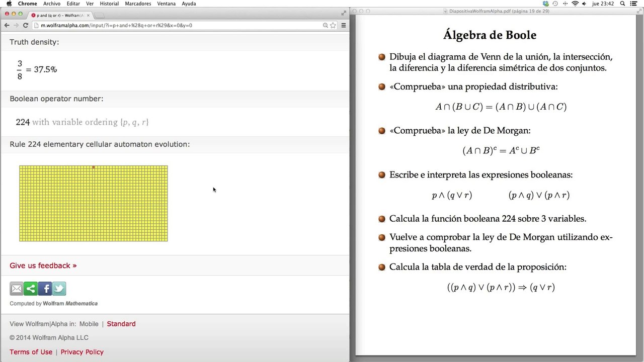Switch to Standard view link
The width and height of the screenshot is (644, 362).
pyautogui.click(x=121, y=324)
